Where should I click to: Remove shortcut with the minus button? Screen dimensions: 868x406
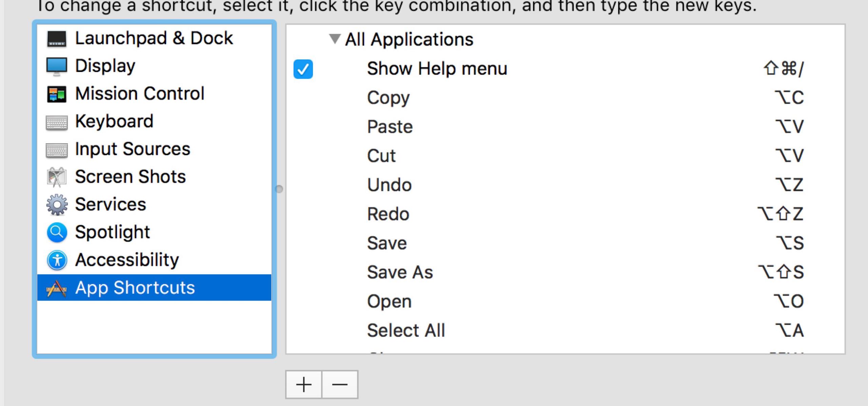[x=340, y=384]
